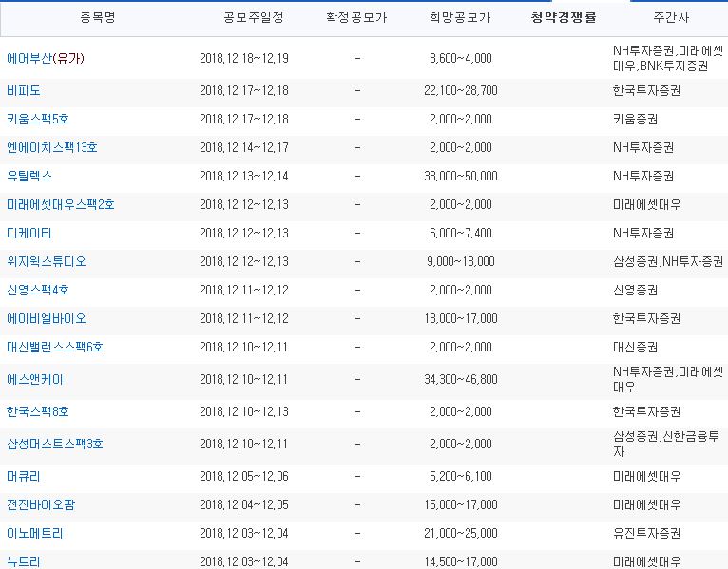The image size is (728, 569).
Task: Select price range 13,000~17,000
Action: tap(461, 319)
